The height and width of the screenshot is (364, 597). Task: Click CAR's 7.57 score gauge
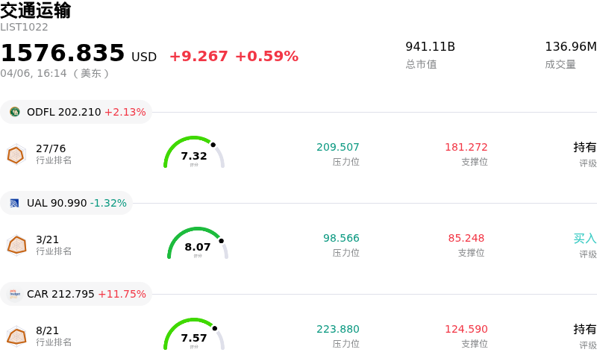coord(194,335)
